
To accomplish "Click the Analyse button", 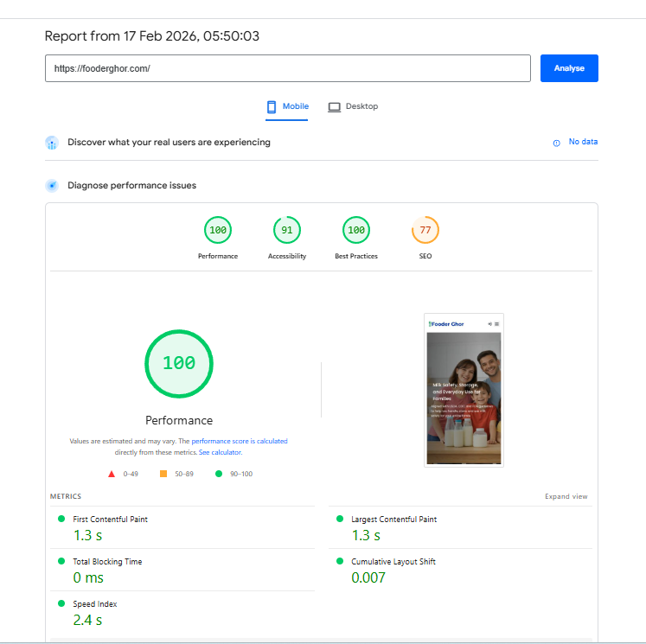I will (569, 68).
